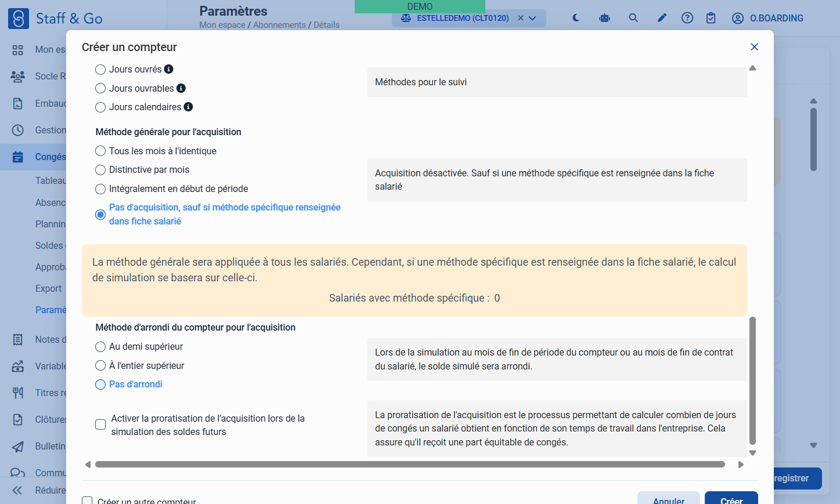Click the Clôtures document check icon
840x504 pixels.
pyautogui.click(x=18, y=419)
